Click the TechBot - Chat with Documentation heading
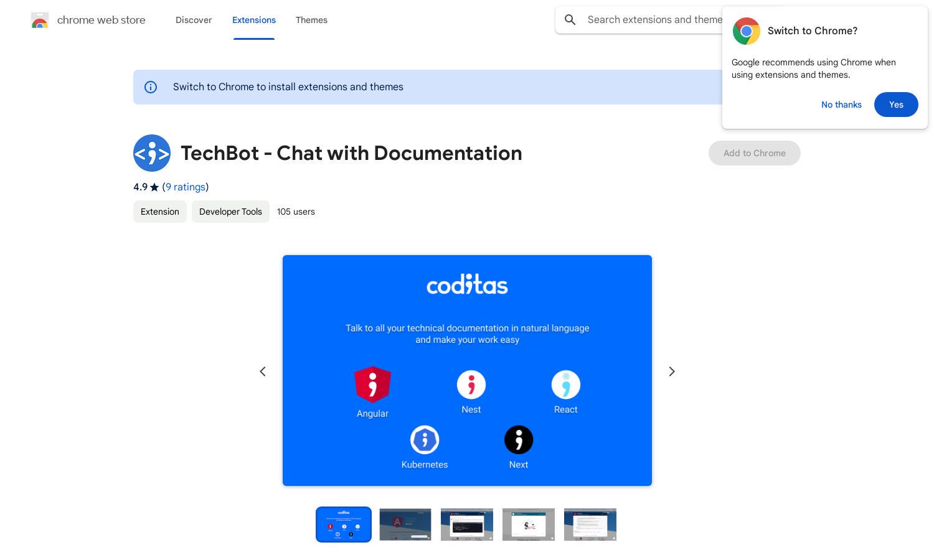The image size is (934, 560). pyautogui.click(x=351, y=153)
